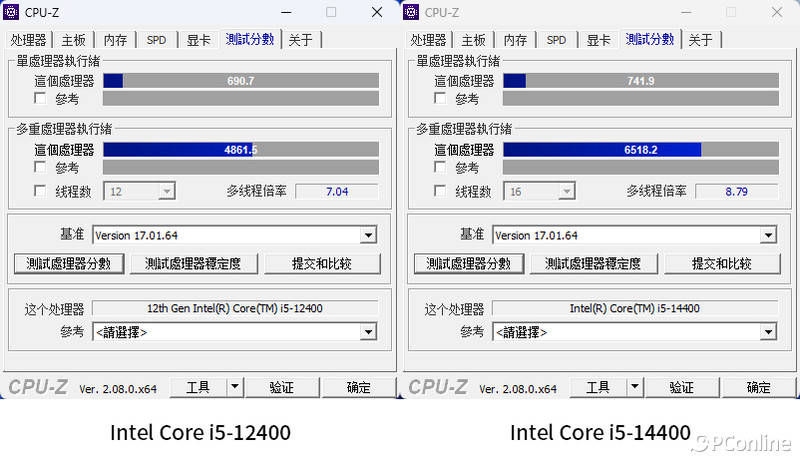Click 工具 button in left window

198,387
